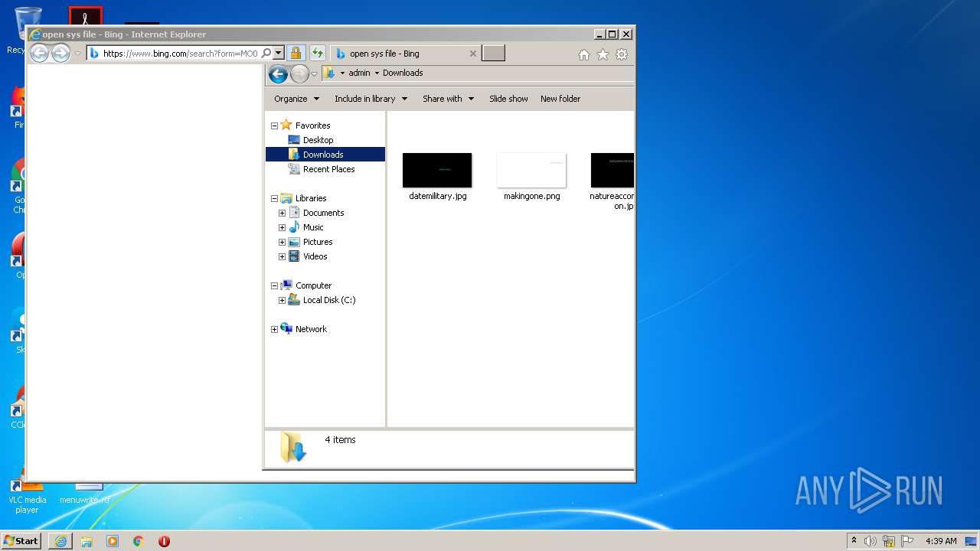Open the 'Share with' menu
980x551 pixels.
448,99
